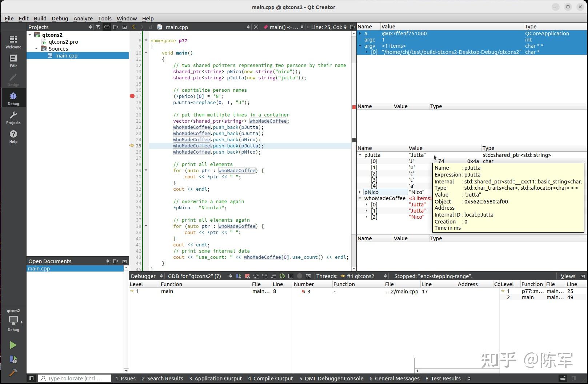Open Test Results pane
Viewport: 588px width, 384px height.
[x=443, y=379]
